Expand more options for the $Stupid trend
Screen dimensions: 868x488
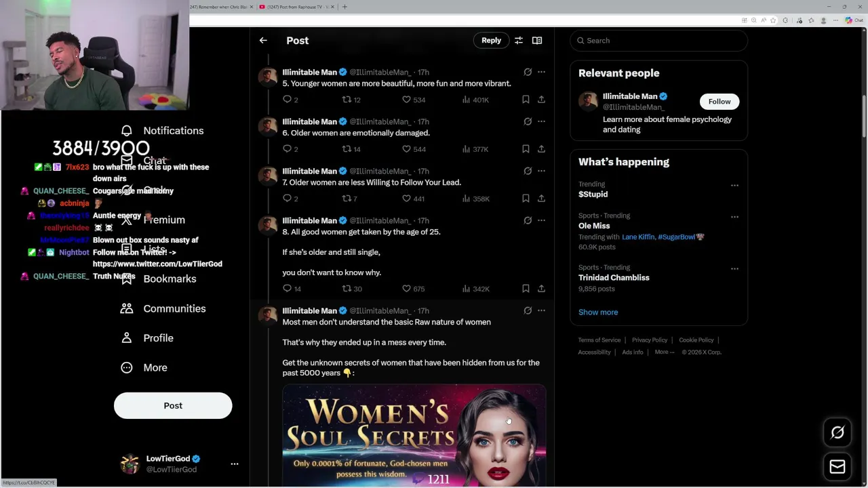(734, 185)
